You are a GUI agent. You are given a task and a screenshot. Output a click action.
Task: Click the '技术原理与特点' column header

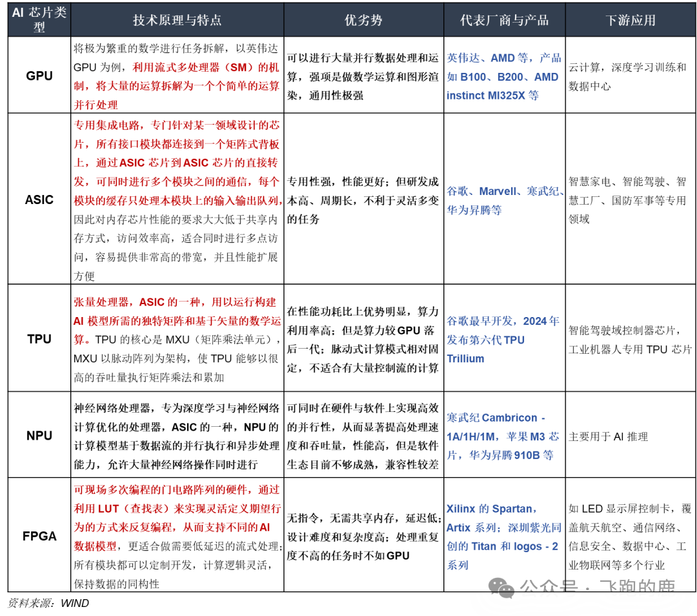click(x=177, y=20)
